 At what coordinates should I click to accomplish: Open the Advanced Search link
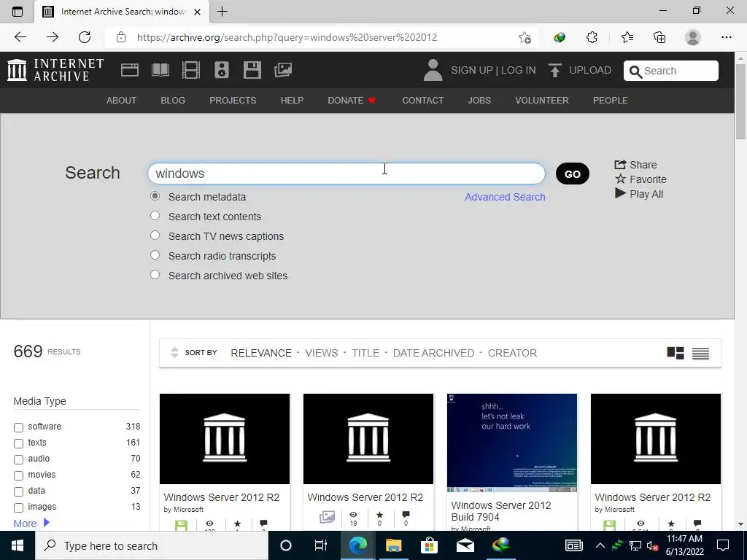[x=505, y=197]
